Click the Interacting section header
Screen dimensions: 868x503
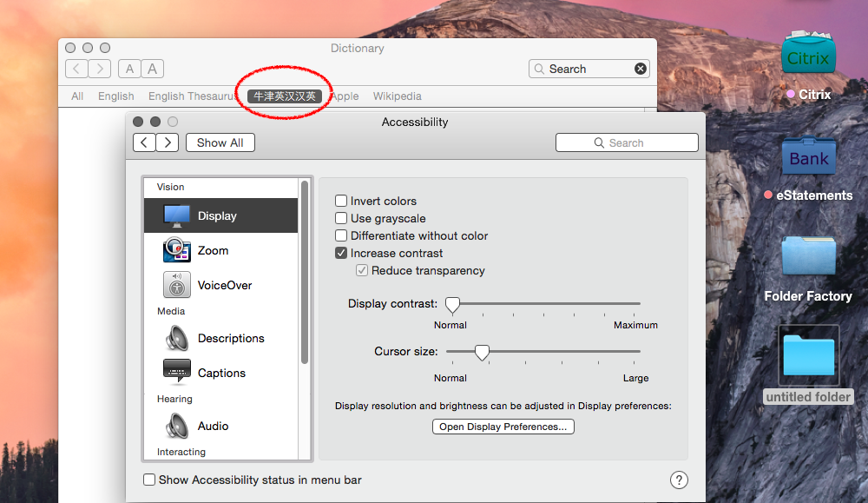pos(181,452)
